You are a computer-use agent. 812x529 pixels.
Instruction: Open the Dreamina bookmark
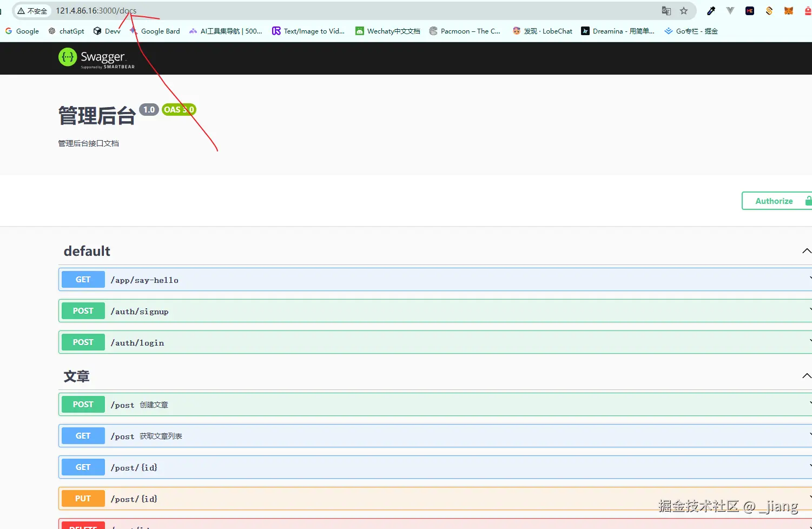coord(618,31)
